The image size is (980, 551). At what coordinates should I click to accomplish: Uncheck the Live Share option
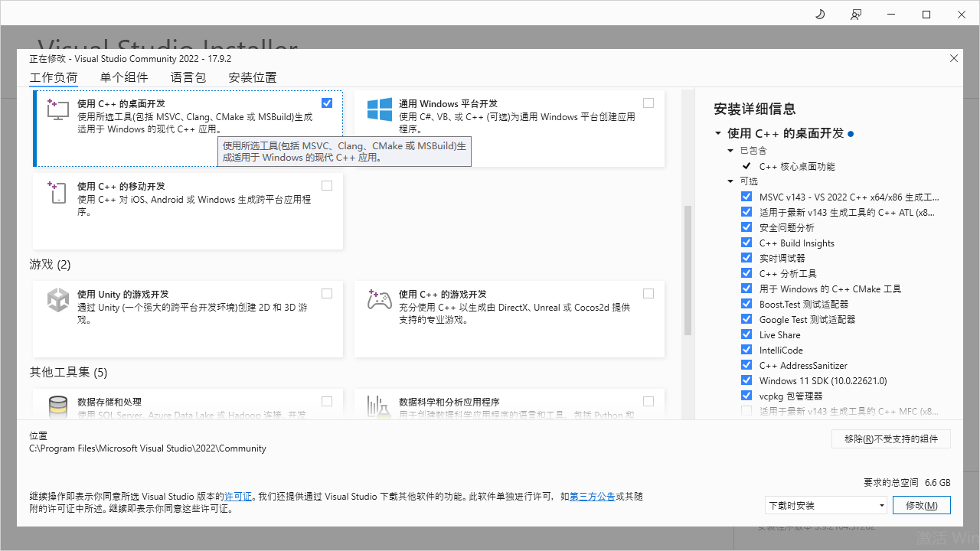tap(746, 334)
